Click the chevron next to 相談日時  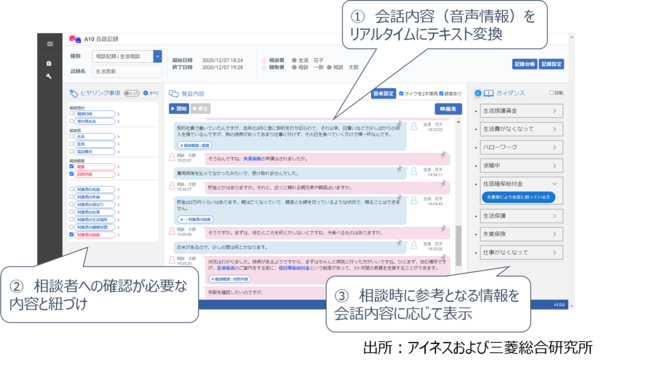pyautogui.click(x=119, y=114)
